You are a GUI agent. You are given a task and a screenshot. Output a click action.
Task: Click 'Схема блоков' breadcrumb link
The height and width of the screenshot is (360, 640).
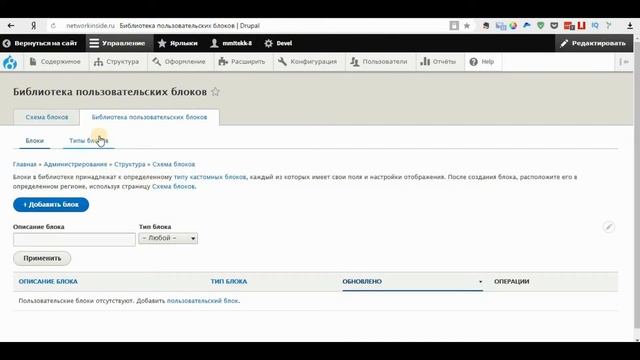pos(173,164)
